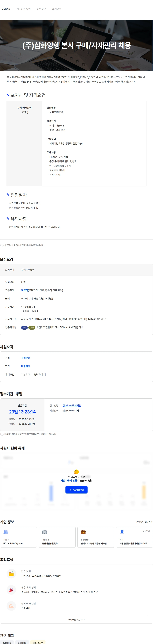The width and height of the screenshot is (153, 644).
Task: Click the 08:00 ~ 17:00 working hours text
Action: (x=30, y=311)
